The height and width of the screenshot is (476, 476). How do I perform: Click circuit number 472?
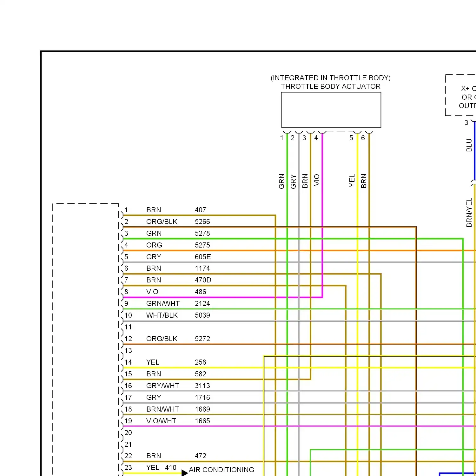tap(201, 456)
